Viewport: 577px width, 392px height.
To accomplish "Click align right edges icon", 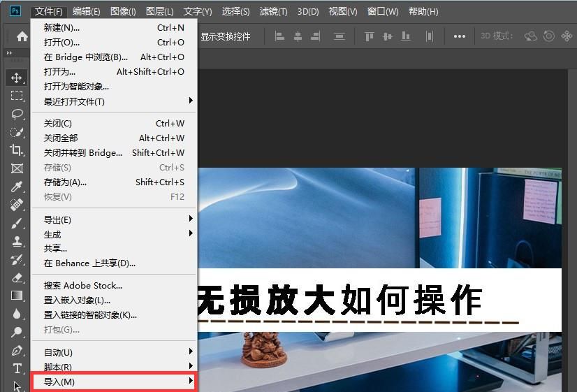I will tap(315, 36).
